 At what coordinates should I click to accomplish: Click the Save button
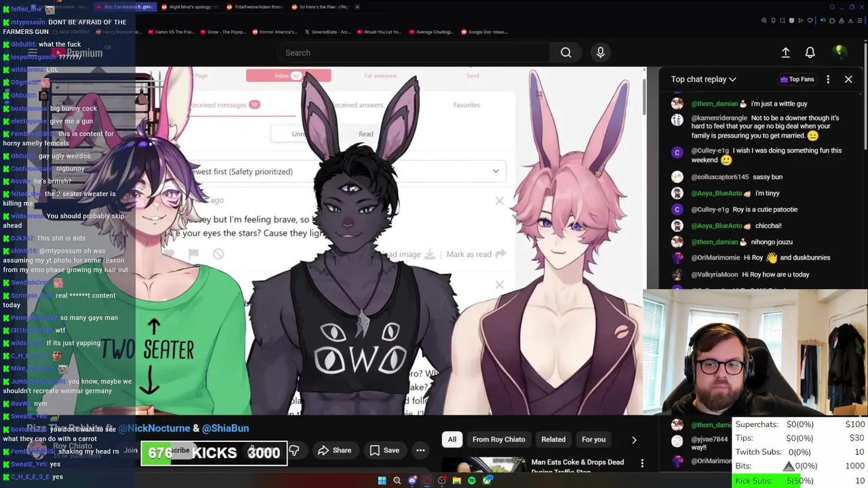coord(384,451)
